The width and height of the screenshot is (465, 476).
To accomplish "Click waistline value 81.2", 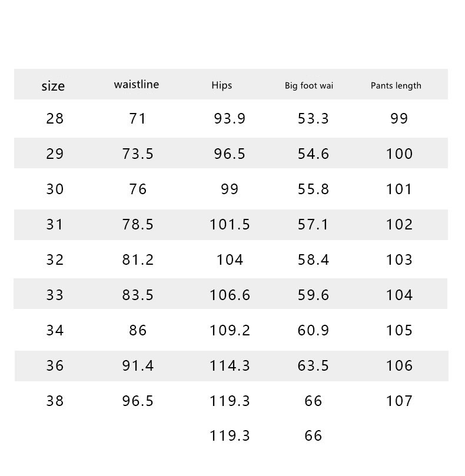I will point(138,260).
